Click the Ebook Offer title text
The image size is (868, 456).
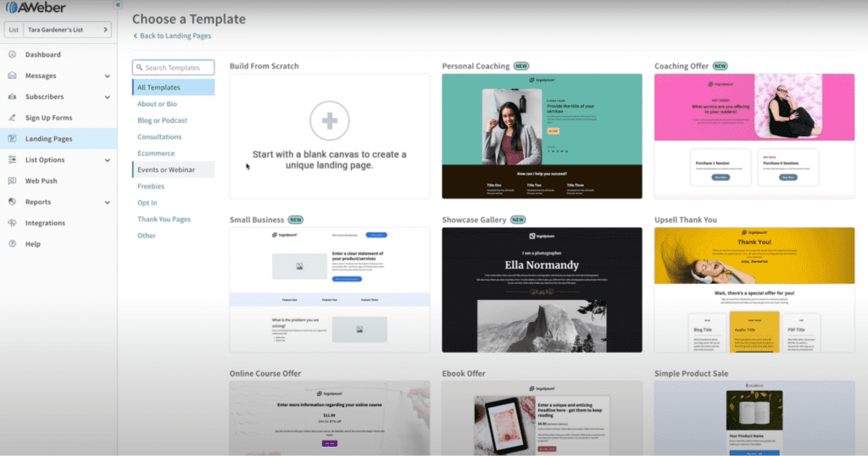[464, 374]
